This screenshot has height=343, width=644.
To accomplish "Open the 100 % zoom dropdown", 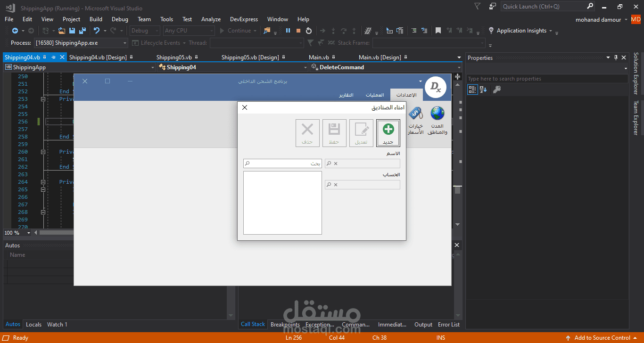I will [x=29, y=233].
